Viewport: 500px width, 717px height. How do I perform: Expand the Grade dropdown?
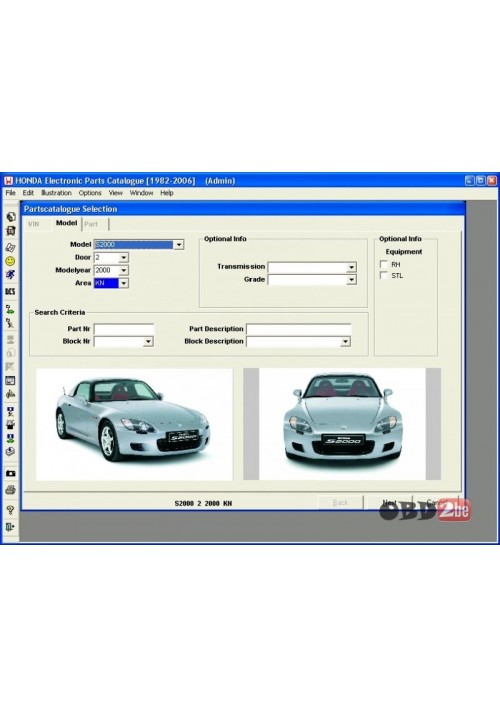click(x=351, y=279)
